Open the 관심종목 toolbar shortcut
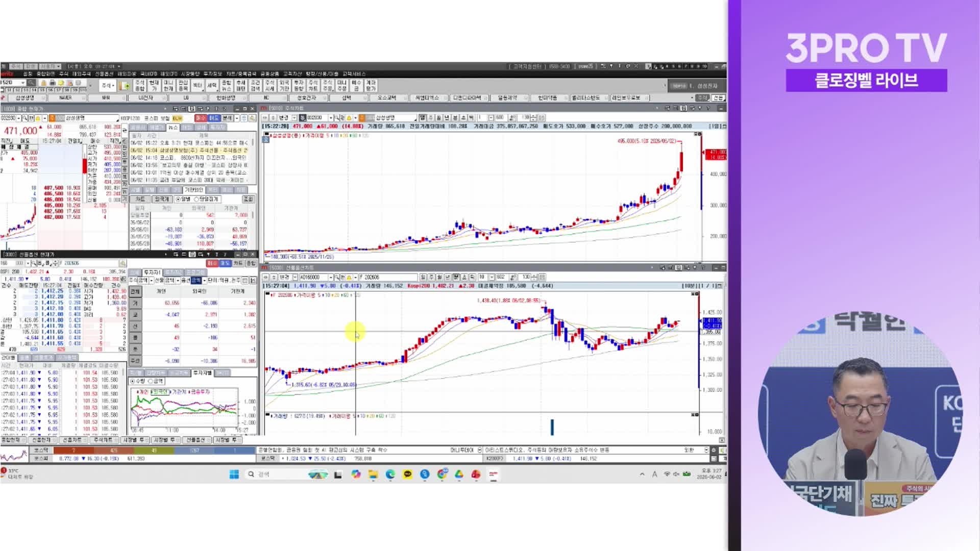Image resolution: width=980 pixels, height=551 pixels. tap(183, 86)
